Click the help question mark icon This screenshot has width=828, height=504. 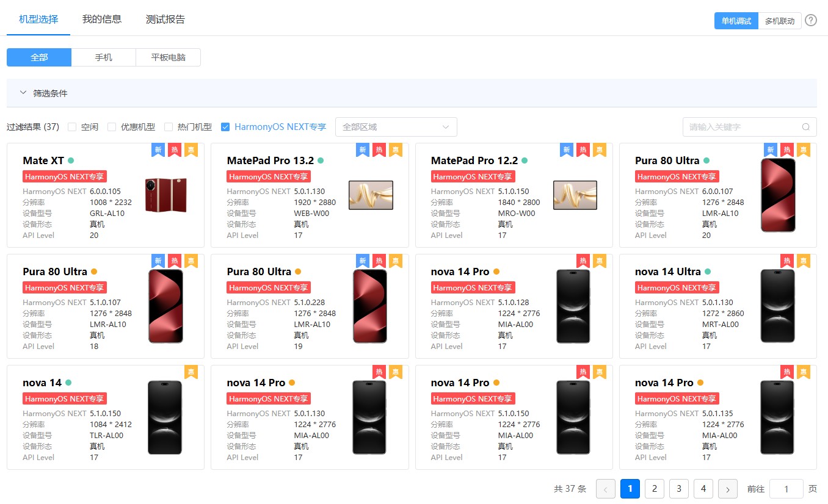(810, 20)
